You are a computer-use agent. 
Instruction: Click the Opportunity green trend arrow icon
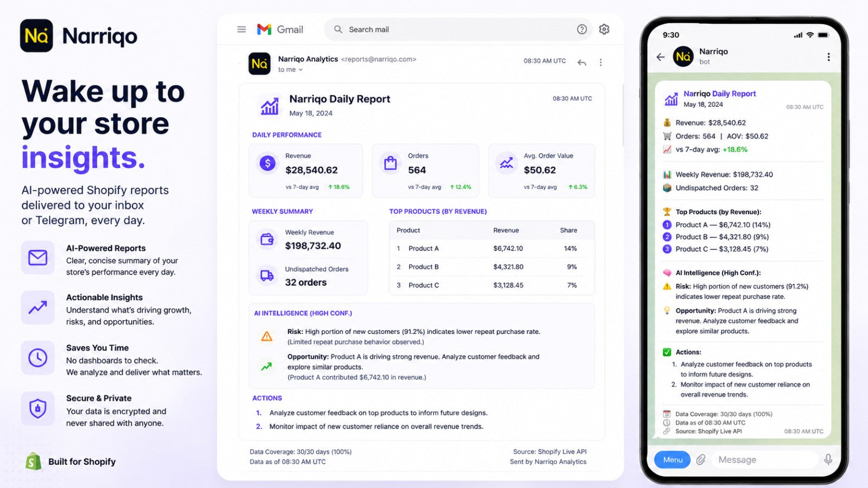pos(266,367)
